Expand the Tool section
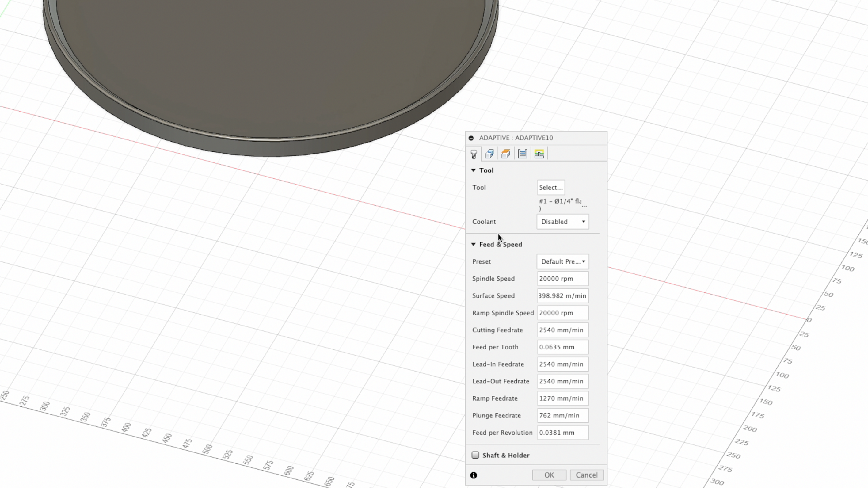The image size is (868, 488). click(x=473, y=170)
